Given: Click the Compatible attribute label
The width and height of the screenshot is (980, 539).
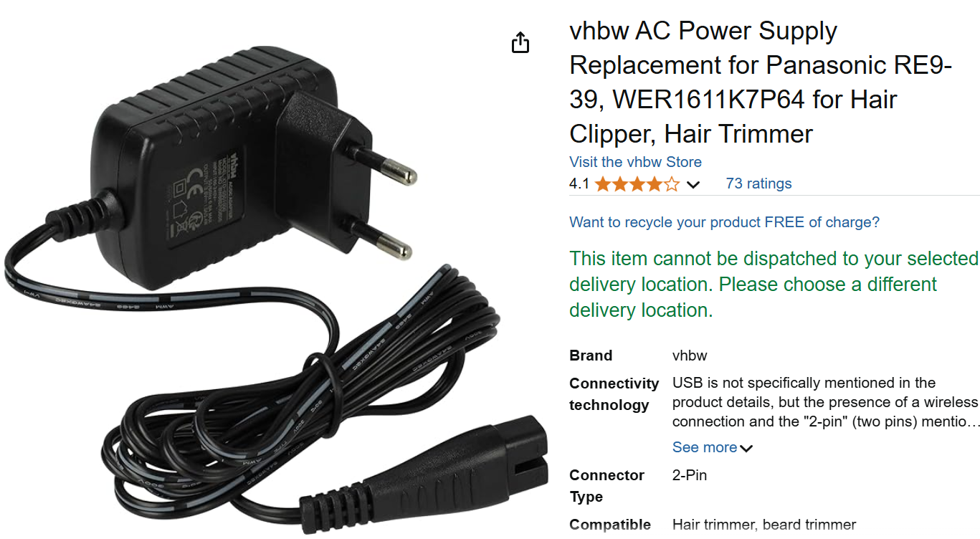Looking at the screenshot, I should [x=610, y=525].
